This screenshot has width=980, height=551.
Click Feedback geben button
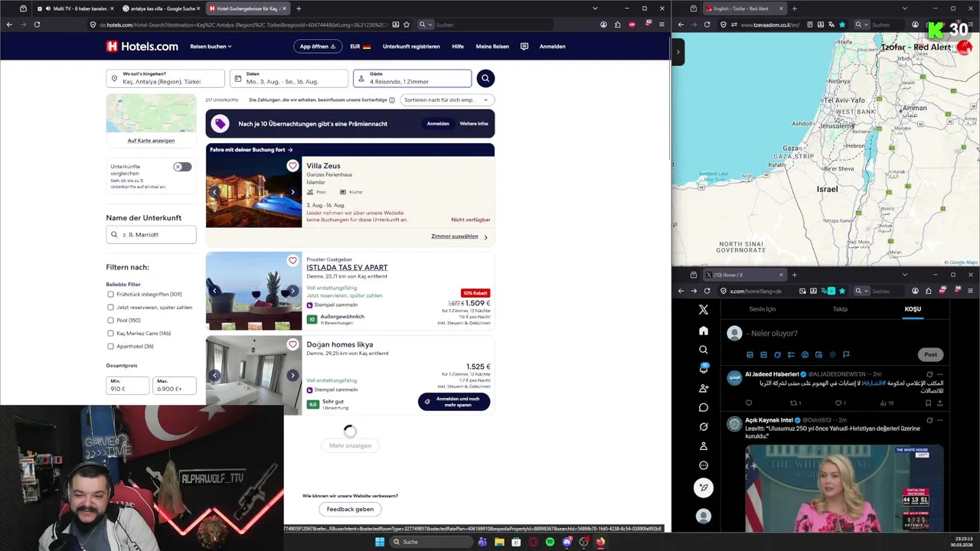click(350, 509)
